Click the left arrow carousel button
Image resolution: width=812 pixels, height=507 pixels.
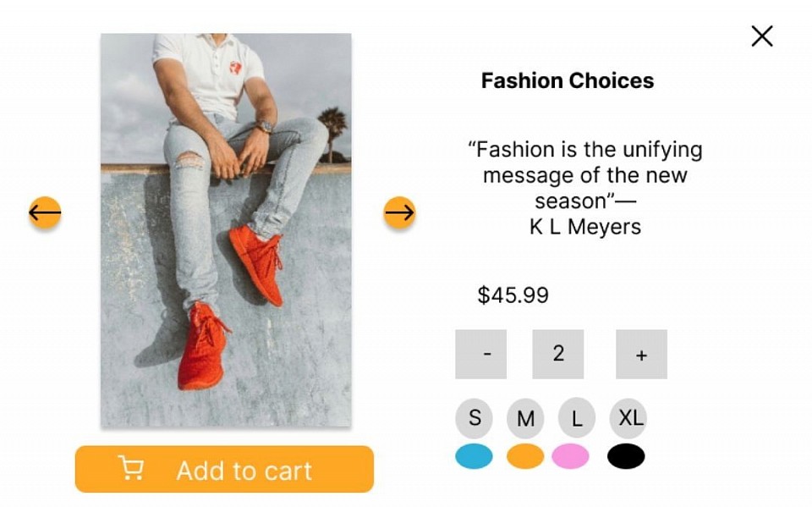[x=45, y=212]
